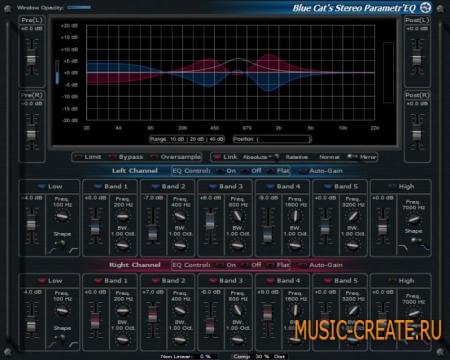Click Left Band 4 bandwidth knob
The width and height of the screenshot is (450, 360).
pos(295,246)
